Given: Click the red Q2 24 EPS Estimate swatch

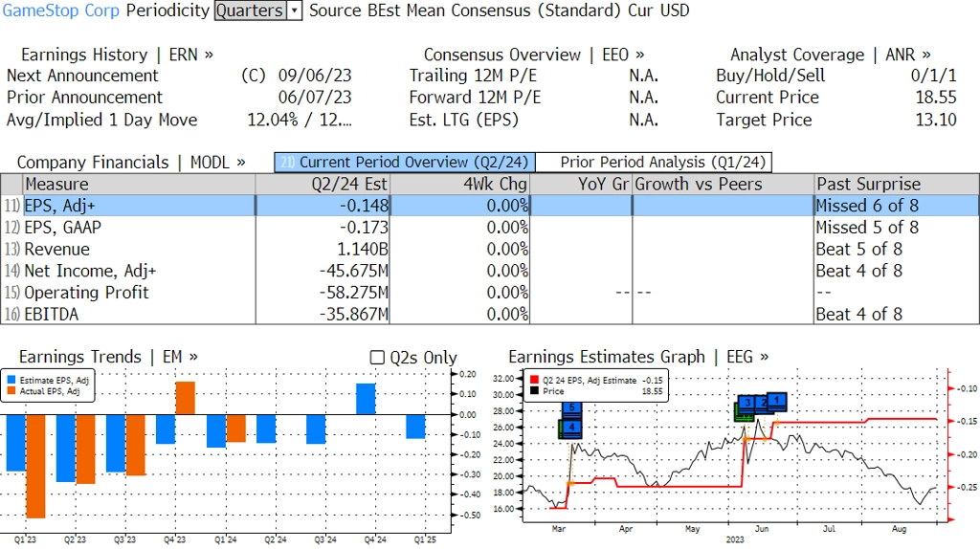Looking at the screenshot, I should (x=534, y=380).
